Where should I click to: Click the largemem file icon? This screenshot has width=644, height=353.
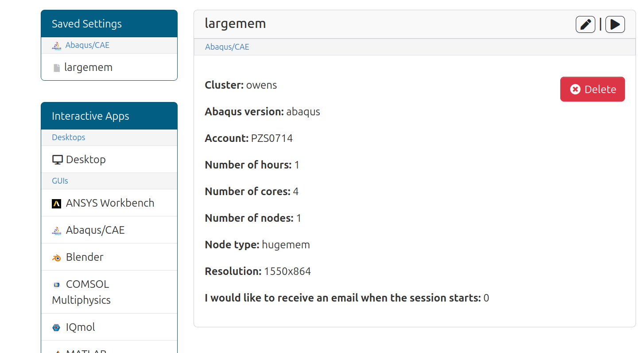56,68
